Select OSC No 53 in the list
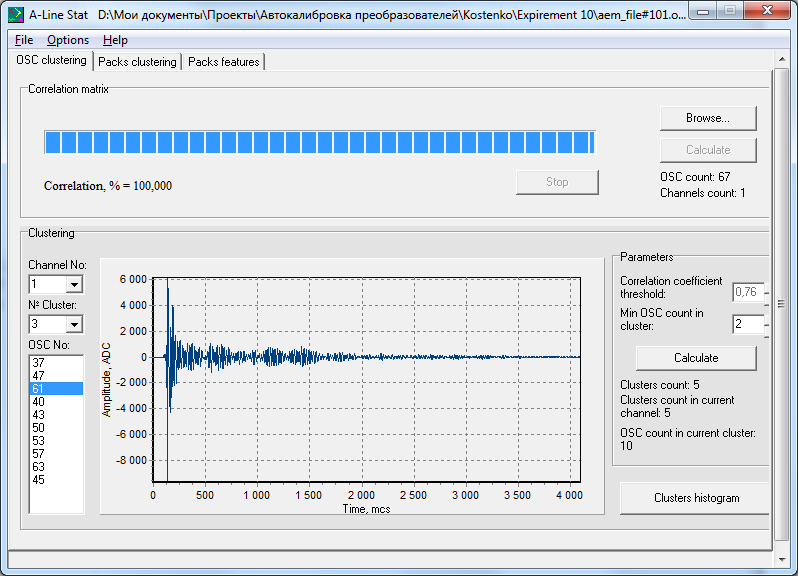798x576 pixels. 56,441
